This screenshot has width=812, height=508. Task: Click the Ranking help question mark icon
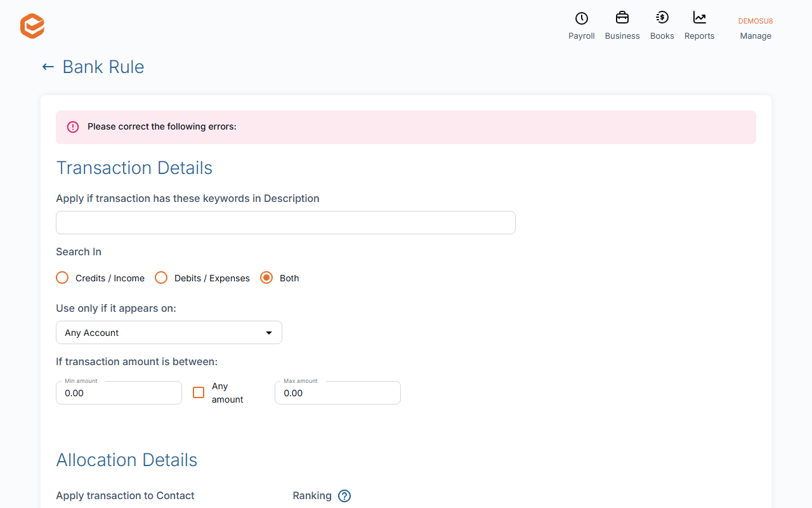pyautogui.click(x=344, y=496)
